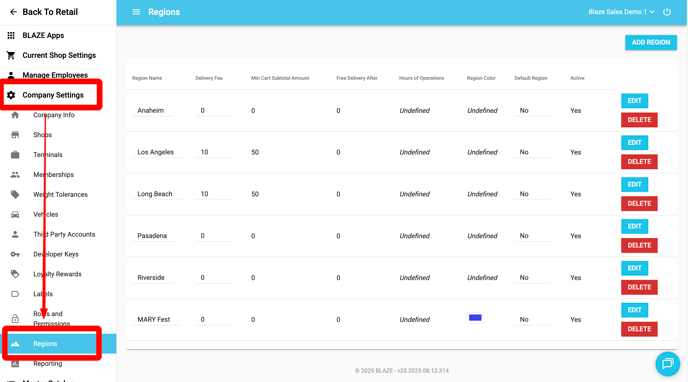Viewport: 688px width, 382px height.
Task: Click Riverside region name text
Action: coord(150,278)
